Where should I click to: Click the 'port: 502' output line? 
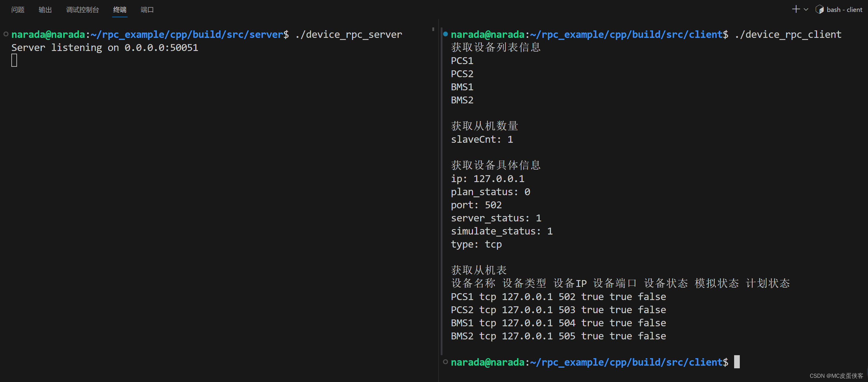476,205
